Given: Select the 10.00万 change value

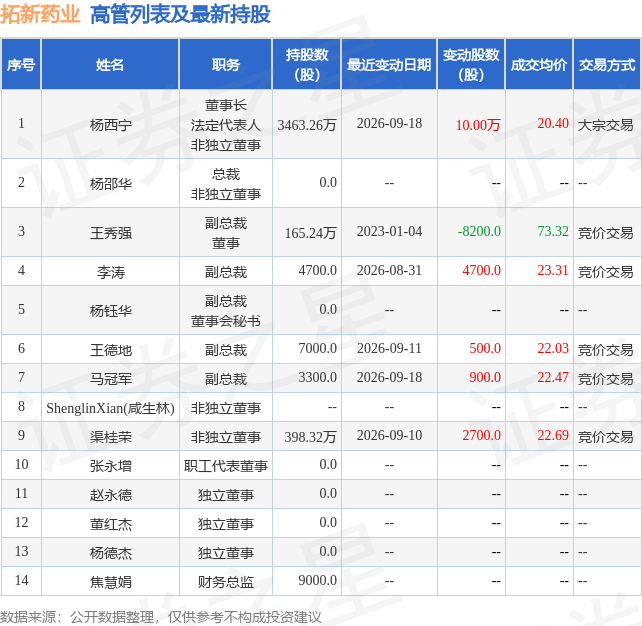Looking at the screenshot, I should [x=478, y=125].
